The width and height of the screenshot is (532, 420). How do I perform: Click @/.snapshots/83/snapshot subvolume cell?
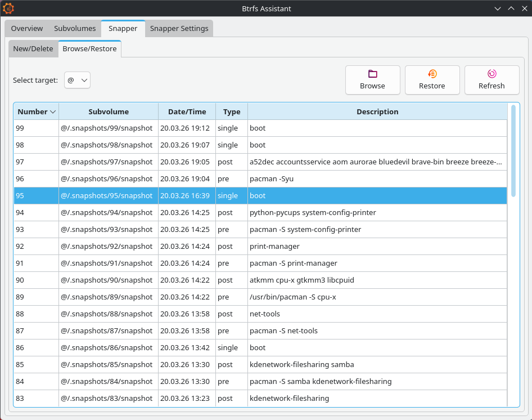click(109, 398)
